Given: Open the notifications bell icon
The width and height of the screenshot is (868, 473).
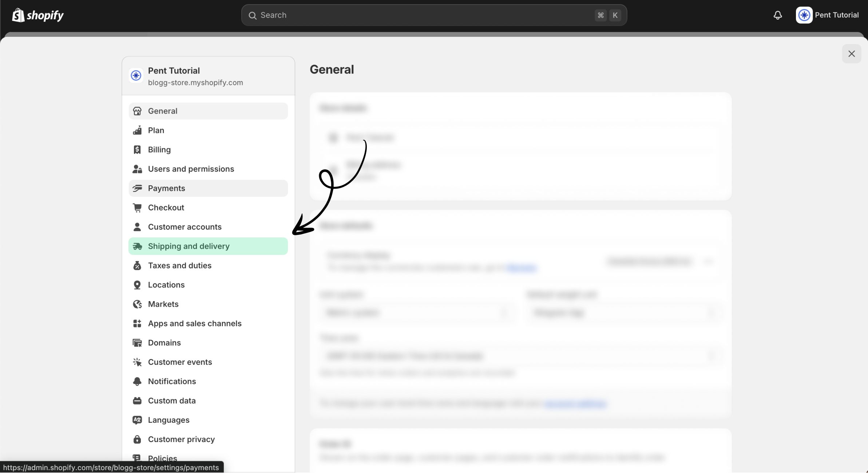Looking at the screenshot, I should tap(778, 15).
